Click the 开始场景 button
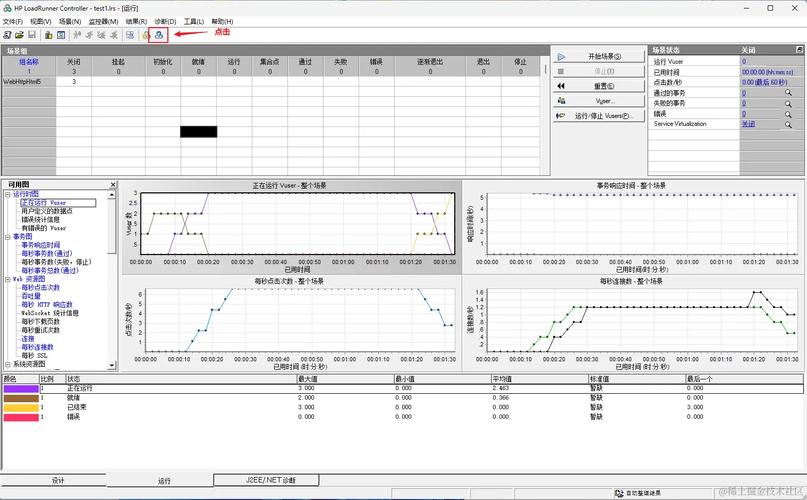 coord(596,57)
